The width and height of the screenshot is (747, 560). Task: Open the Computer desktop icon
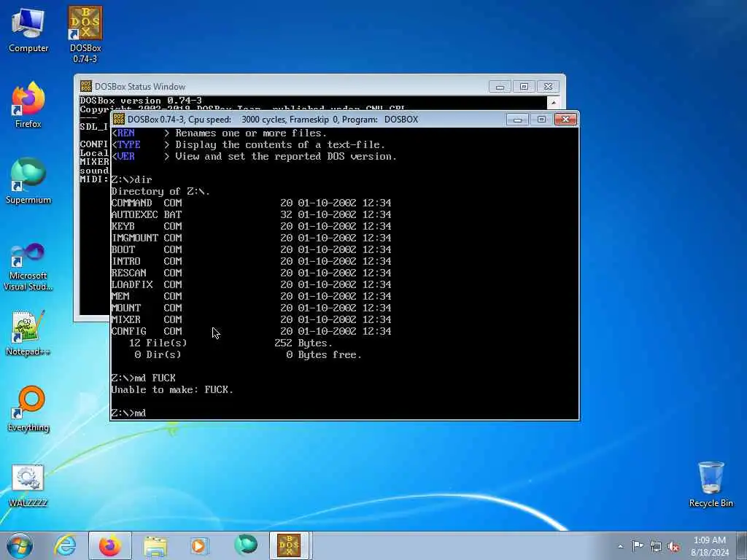coord(28,29)
